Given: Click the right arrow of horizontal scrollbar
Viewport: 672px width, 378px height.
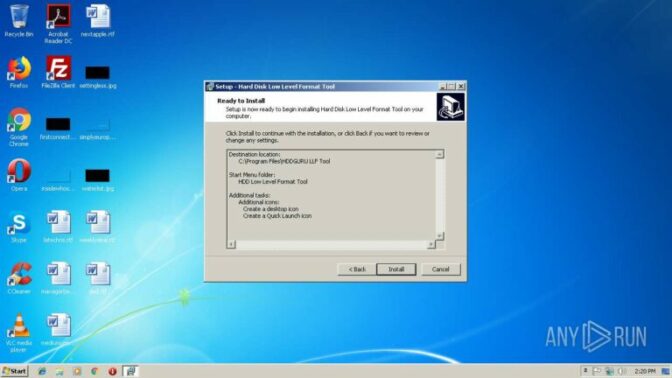Looking at the screenshot, I should [x=431, y=244].
